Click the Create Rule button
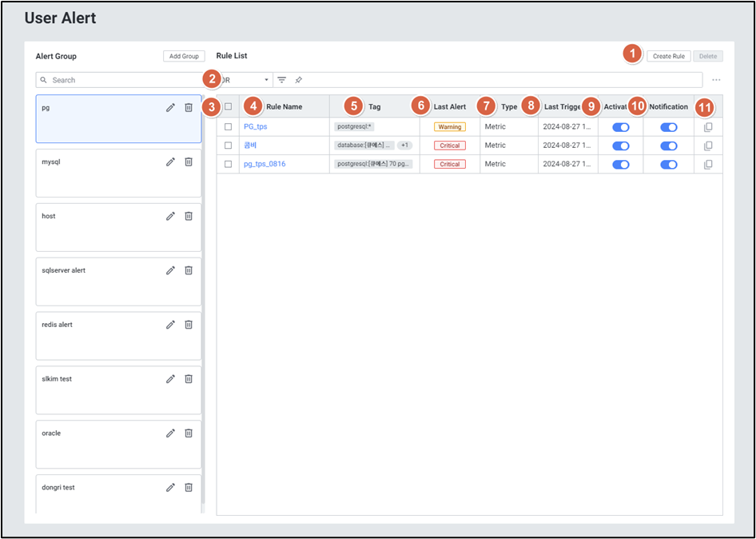756x539 pixels. (668, 56)
